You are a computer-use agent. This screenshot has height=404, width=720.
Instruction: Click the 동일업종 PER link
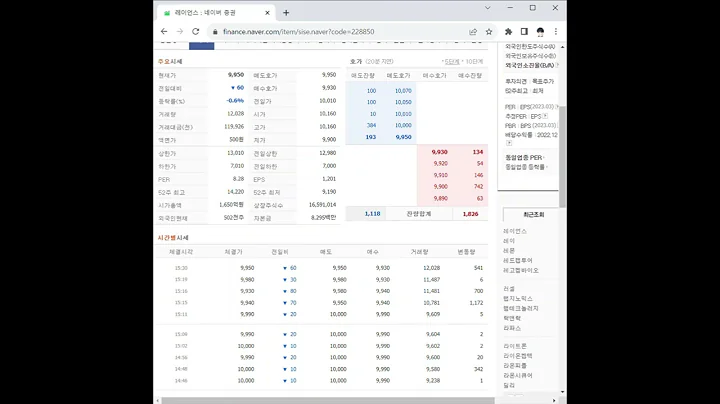[523, 157]
